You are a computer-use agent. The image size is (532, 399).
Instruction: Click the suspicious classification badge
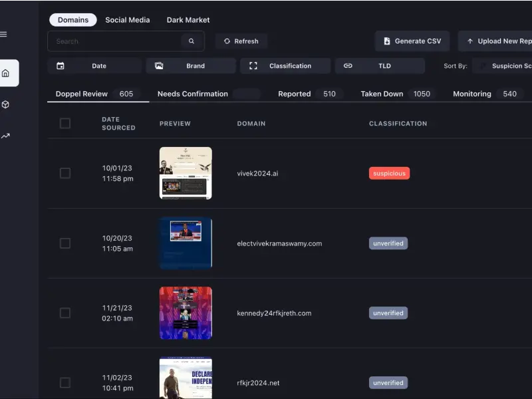tap(390, 174)
